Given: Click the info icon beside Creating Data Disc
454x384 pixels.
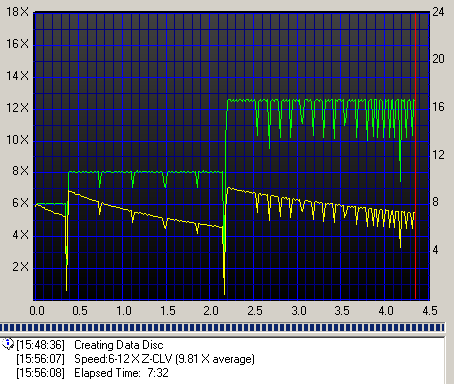Looking at the screenshot, I should coord(8,344).
